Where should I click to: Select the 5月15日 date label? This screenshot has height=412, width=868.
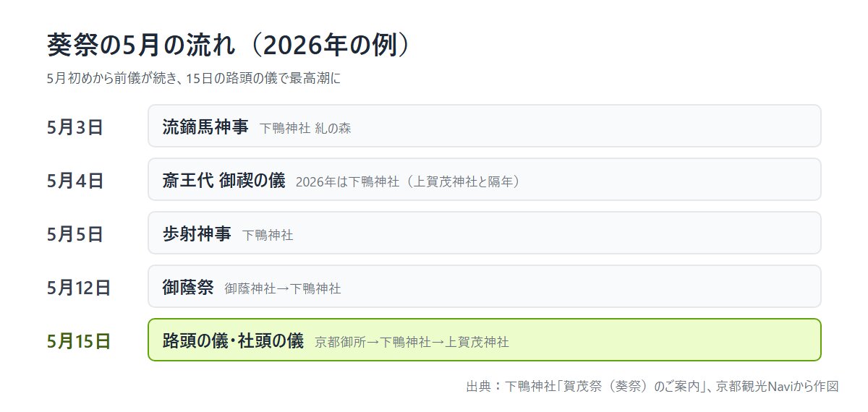pyautogui.click(x=79, y=341)
